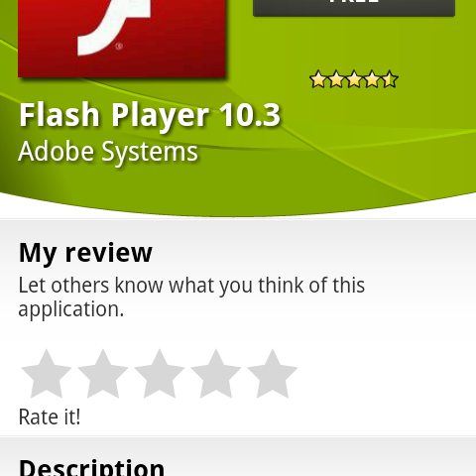Rate the app five stars
Screen dimensions: 476x476
[x=273, y=374]
